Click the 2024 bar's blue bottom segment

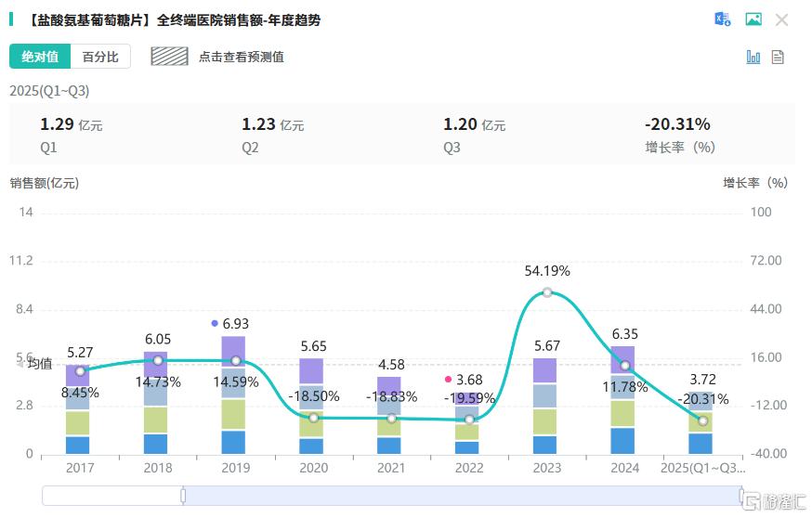[622, 441]
